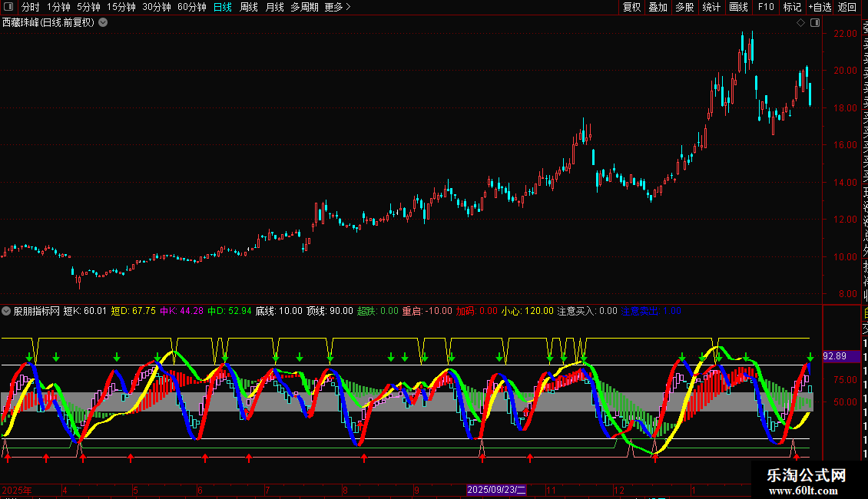Switch to 月线 monthly period
868x499 pixels.
[x=274, y=8]
